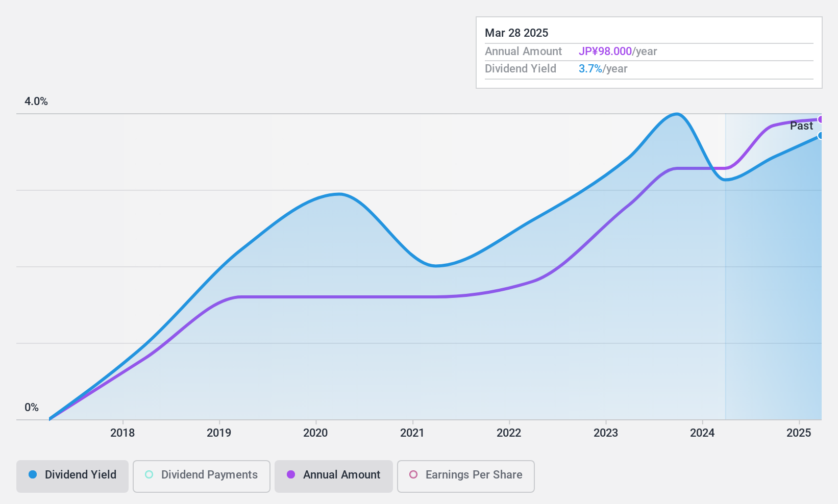The image size is (838, 504).
Task: Click the 2023 x-axis label
Action: (x=606, y=433)
